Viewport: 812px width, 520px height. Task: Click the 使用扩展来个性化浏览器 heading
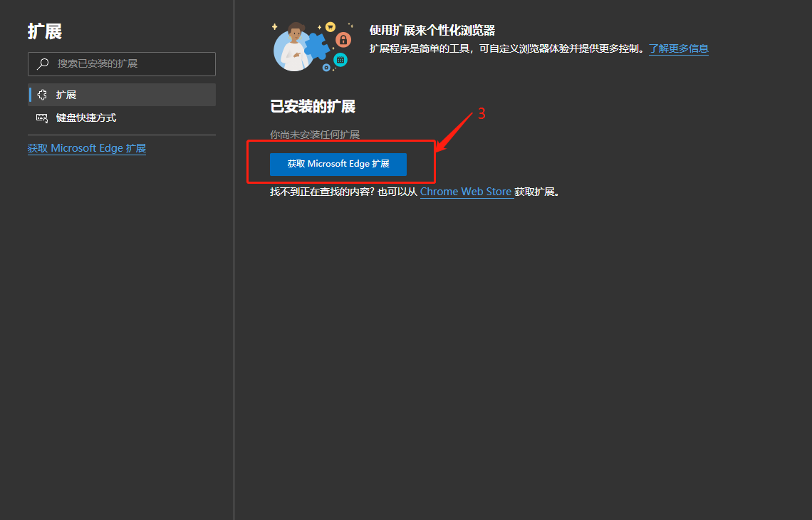(x=432, y=30)
